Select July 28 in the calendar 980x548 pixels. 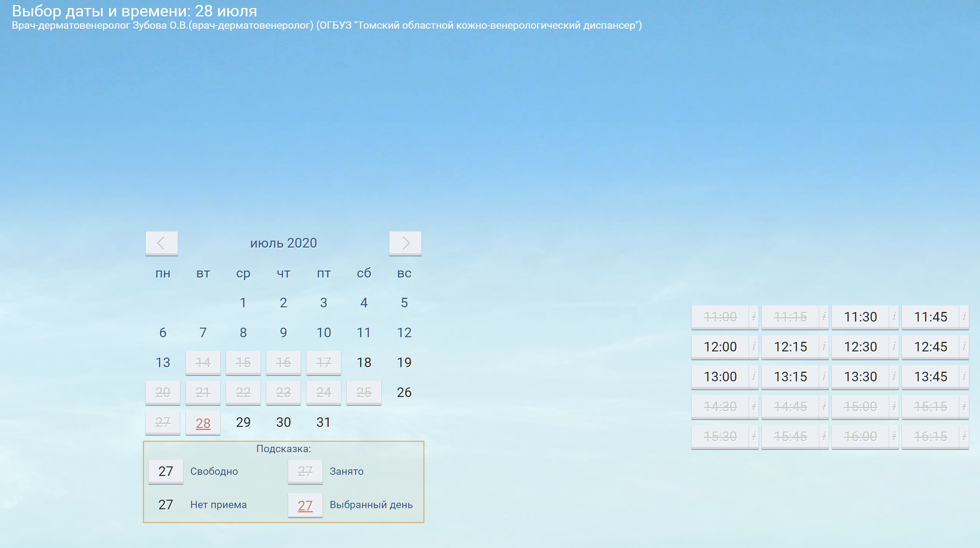point(203,423)
